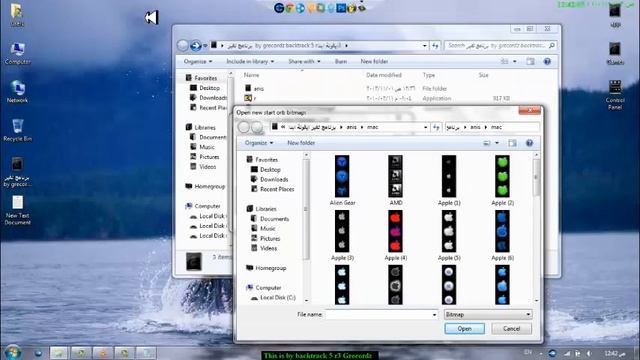Pick the green Apple (2) bitmap
The width and height of the screenshot is (640, 360).
(502, 176)
